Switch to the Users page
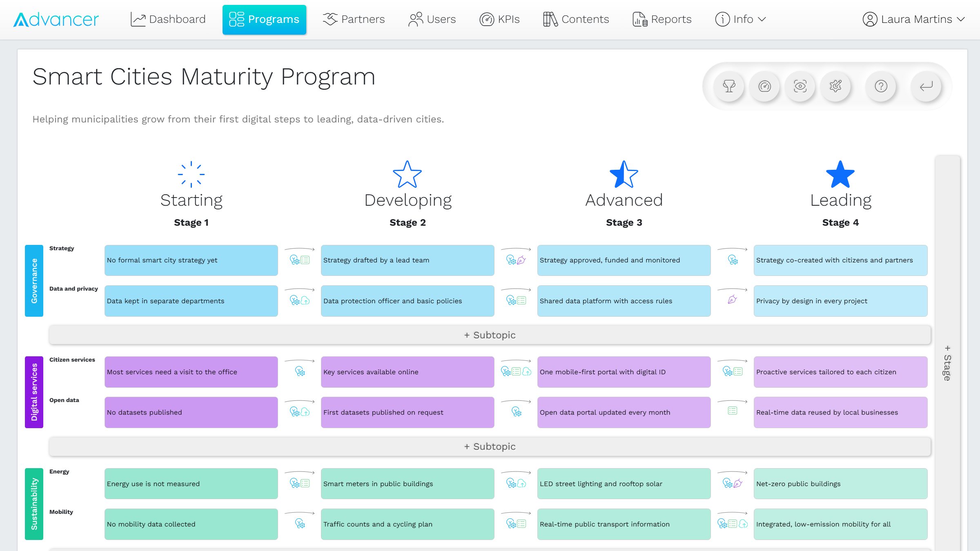This screenshot has width=980, height=551. pyautogui.click(x=432, y=19)
